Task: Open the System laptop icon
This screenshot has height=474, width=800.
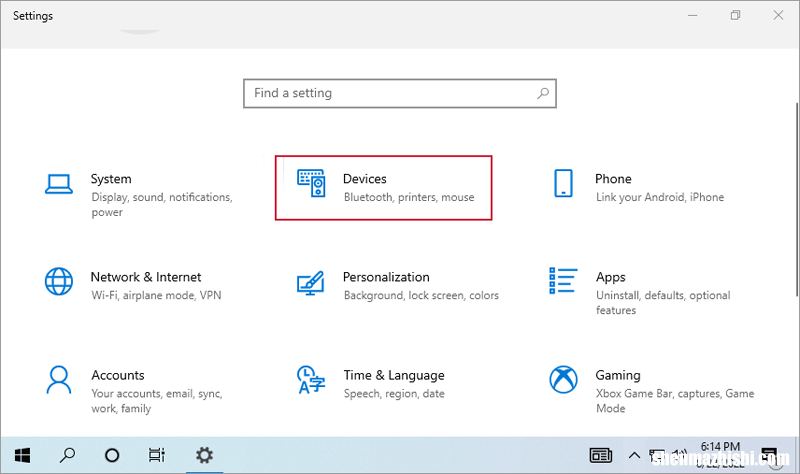Action: (59, 184)
